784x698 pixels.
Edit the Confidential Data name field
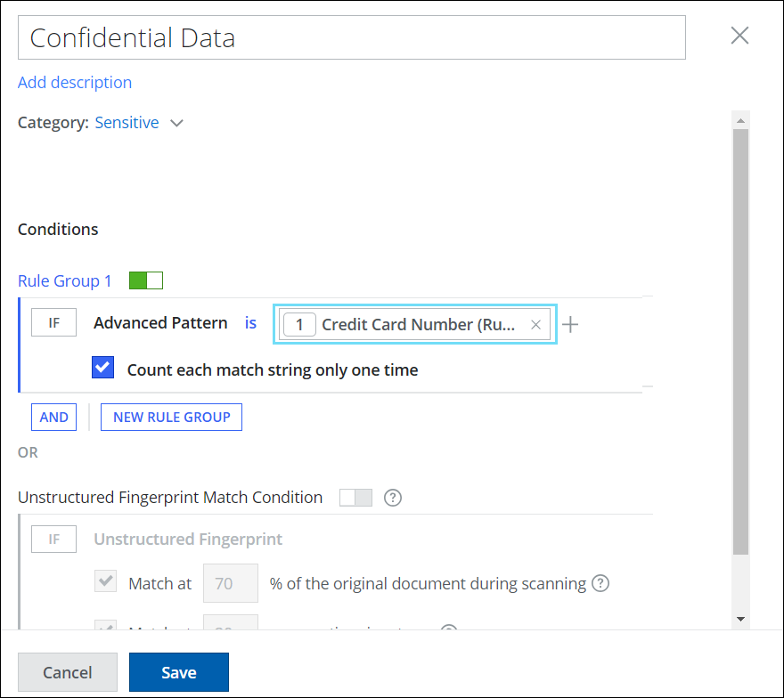pos(352,37)
